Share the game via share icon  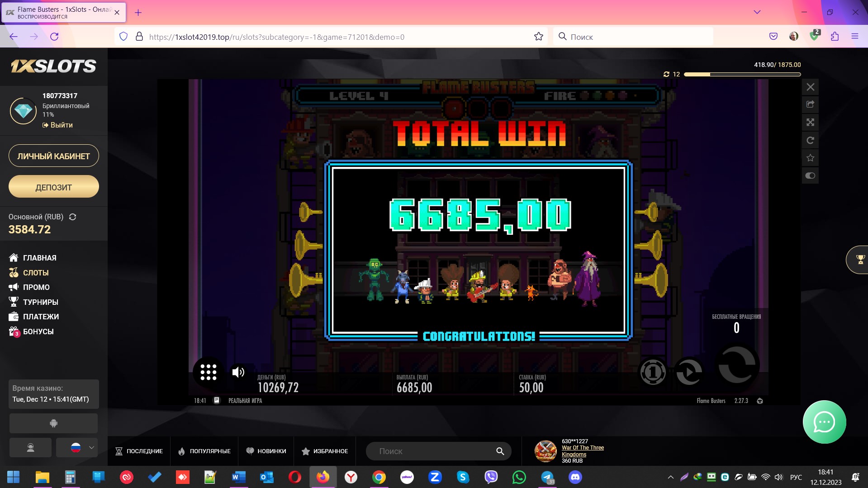pyautogui.click(x=810, y=104)
